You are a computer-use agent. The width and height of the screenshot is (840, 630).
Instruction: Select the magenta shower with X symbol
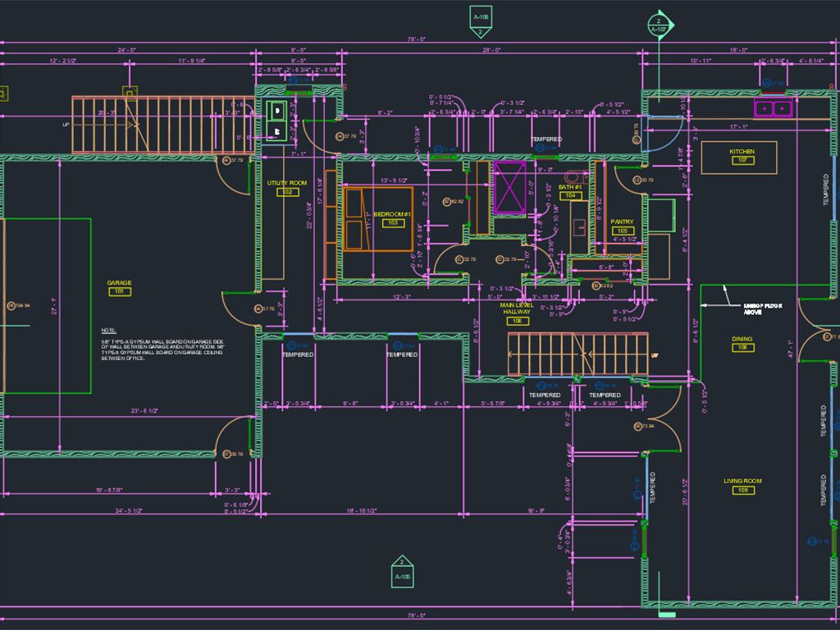pos(510,188)
